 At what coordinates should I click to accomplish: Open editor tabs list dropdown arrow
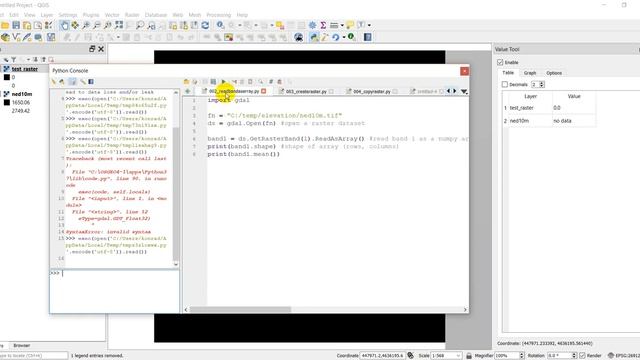point(464,91)
